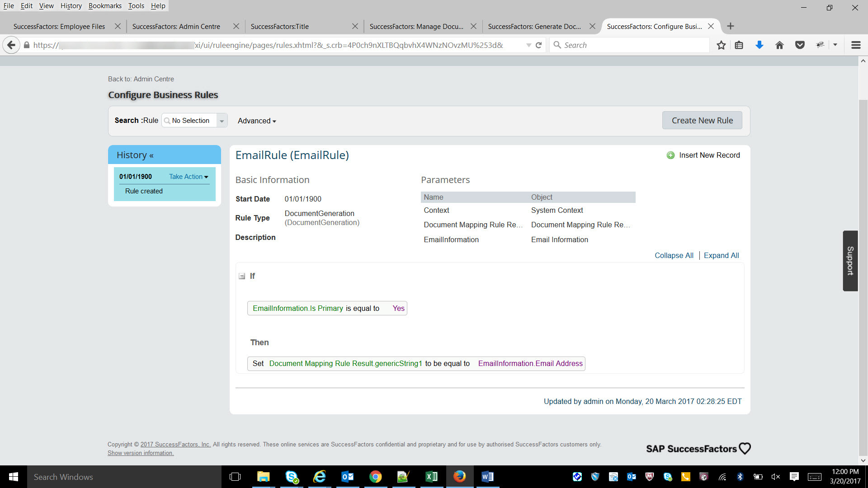Switch to the SuccessFactors: Generate Doc... tab
This screenshot has width=868, height=488.
click(x=534, y=27)
